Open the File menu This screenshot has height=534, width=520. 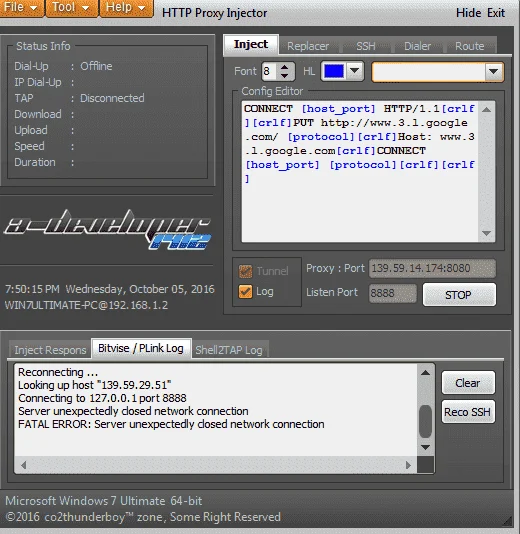(21, 7)
